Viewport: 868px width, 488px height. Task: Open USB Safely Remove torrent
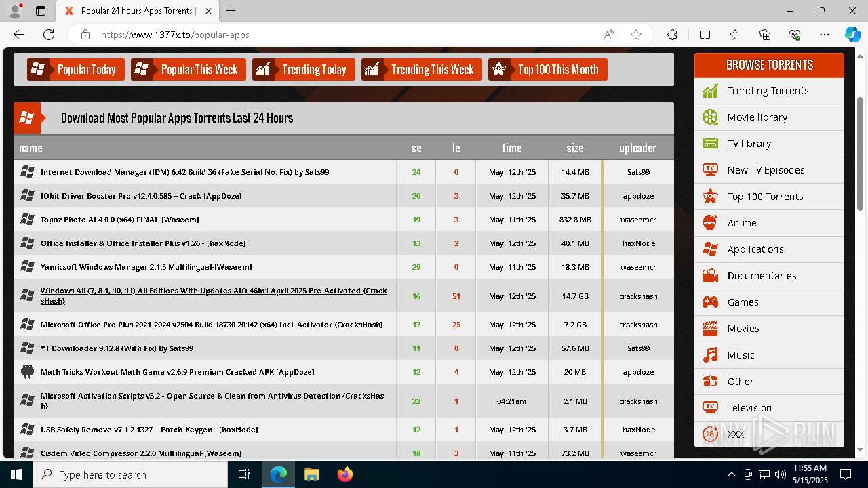(x=149, y=430)
